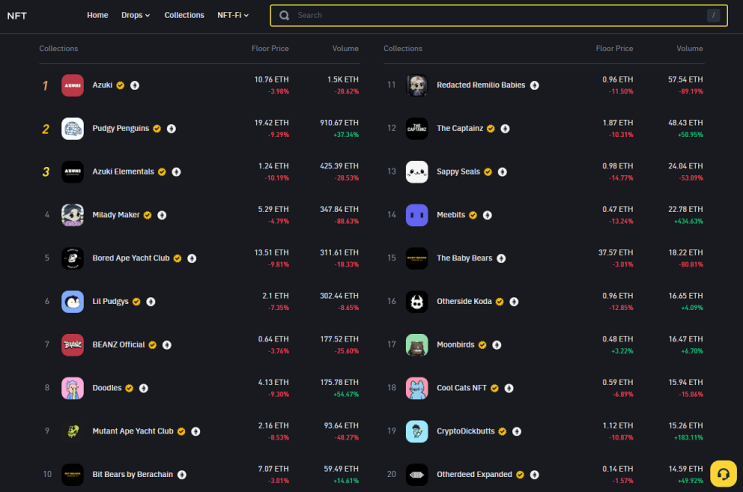Click the Azuki Elementals logo thumbnail
This screenshot has width=743, height=492.
[x=72, y=172]
